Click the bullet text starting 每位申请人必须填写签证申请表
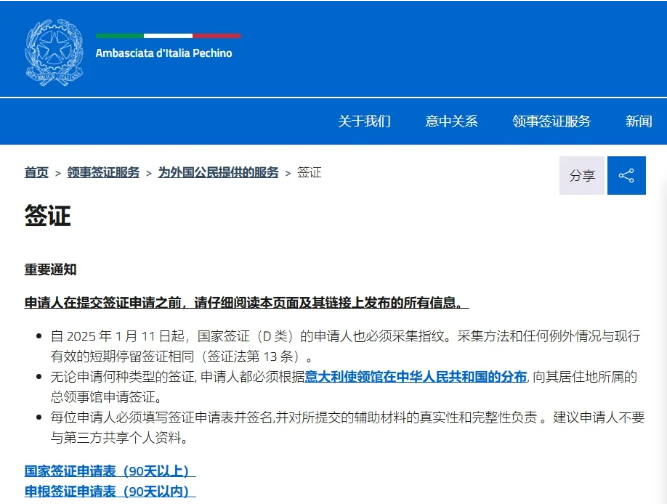 click(x=348, y=427)
